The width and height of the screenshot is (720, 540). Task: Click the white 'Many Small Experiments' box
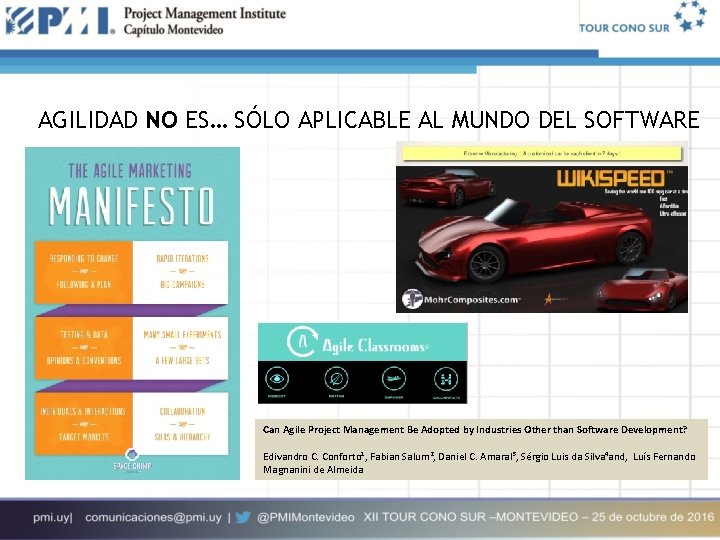point(180,348)
